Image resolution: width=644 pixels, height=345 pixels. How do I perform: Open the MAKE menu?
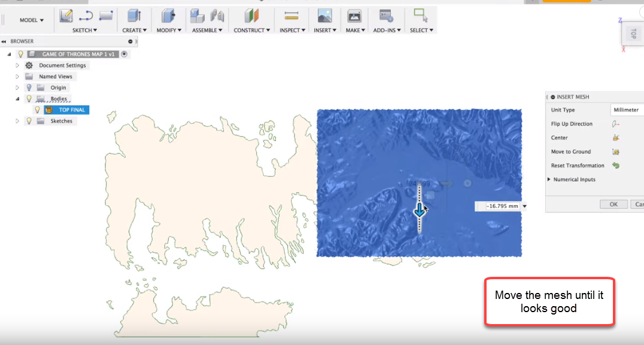(356, 30)
